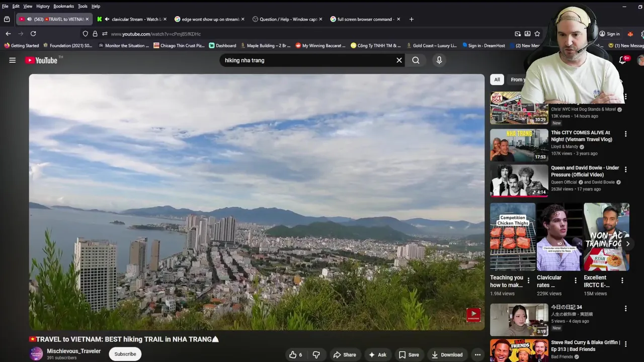644x362 pixels.
Task: Open options for Steve Red Curry Bad Friends video
Action: coord(625,344)
